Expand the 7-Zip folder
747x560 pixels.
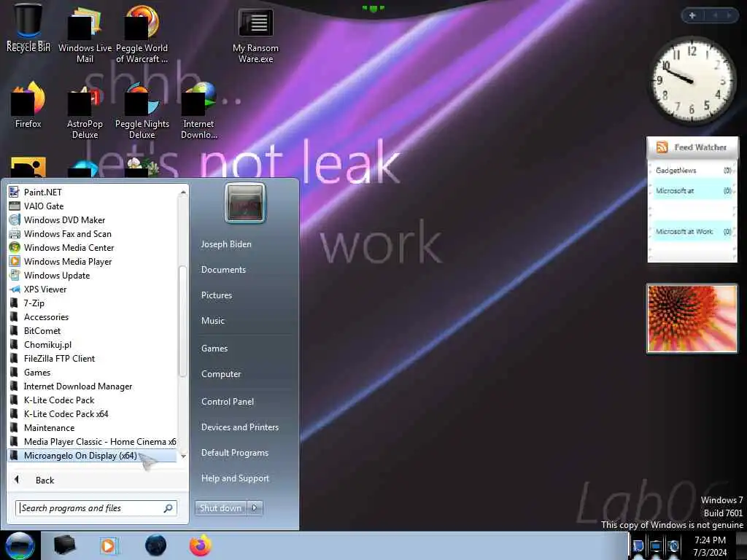point(93,303)
